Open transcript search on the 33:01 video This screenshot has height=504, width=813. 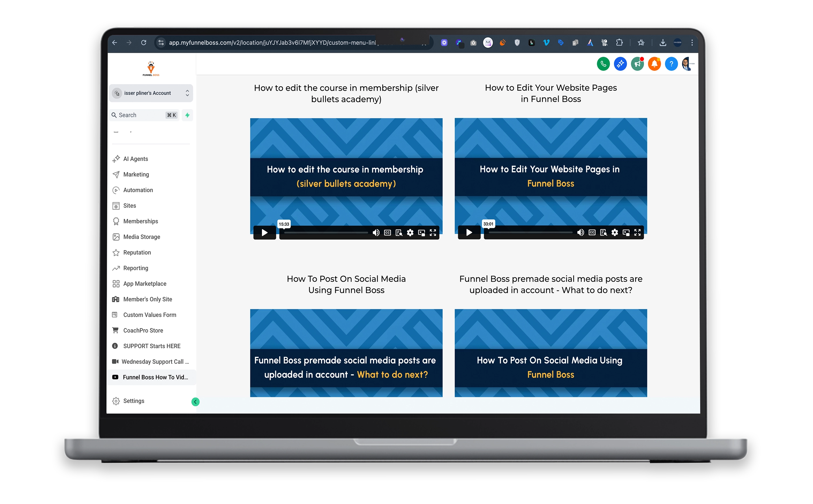coord(603,232)
